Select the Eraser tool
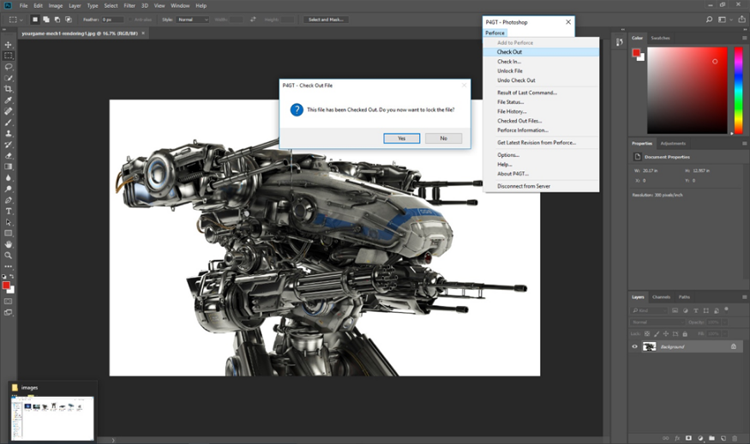Image resolution: width=750 pixels, height=444 pixels. (x=8, y=155)
